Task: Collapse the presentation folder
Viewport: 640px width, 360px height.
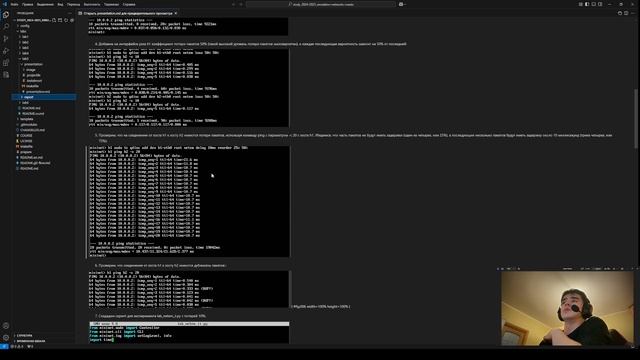Action: 33,64
